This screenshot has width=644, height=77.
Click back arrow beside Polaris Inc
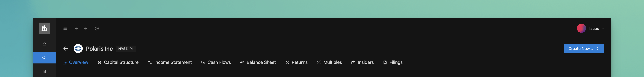point(66,49)
